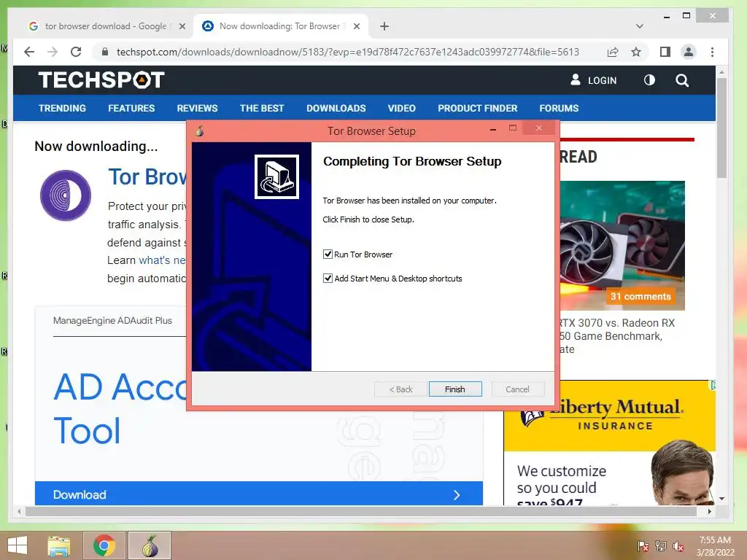Click the address bar URL field
Viewport: 747px width, 560px height.
[348, 52]
